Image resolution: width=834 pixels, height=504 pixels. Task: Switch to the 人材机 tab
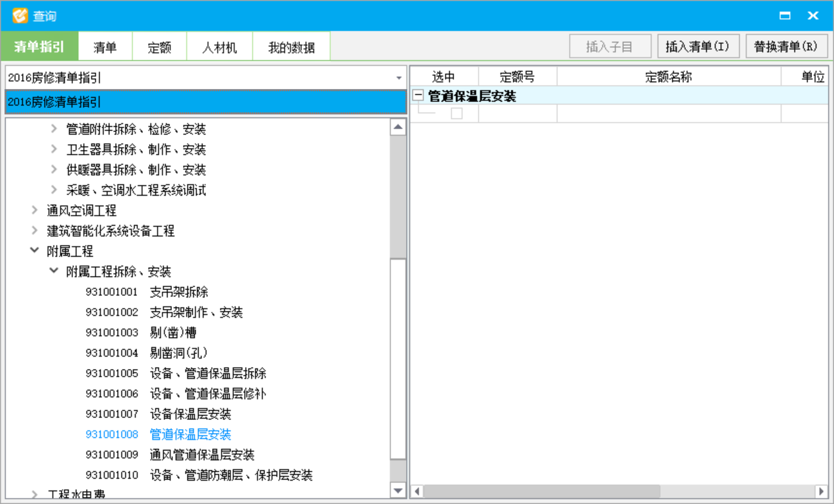tap(219, 48)
